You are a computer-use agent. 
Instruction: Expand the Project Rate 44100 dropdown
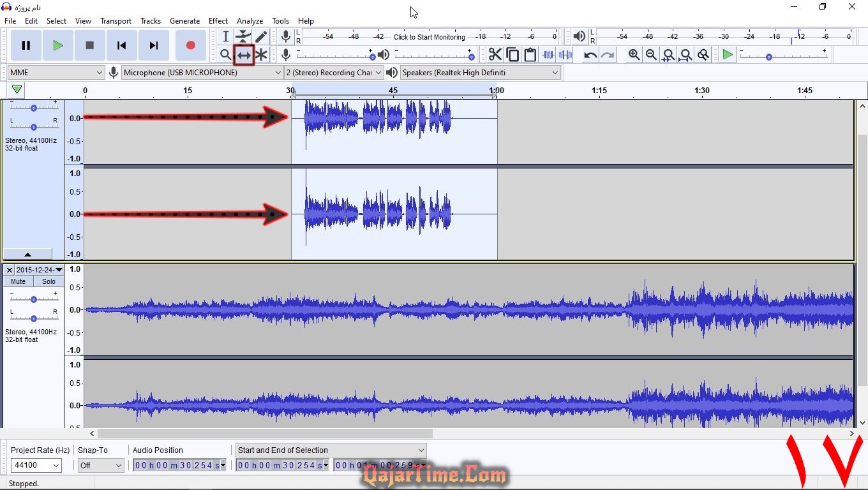click(x=36, y=466)
